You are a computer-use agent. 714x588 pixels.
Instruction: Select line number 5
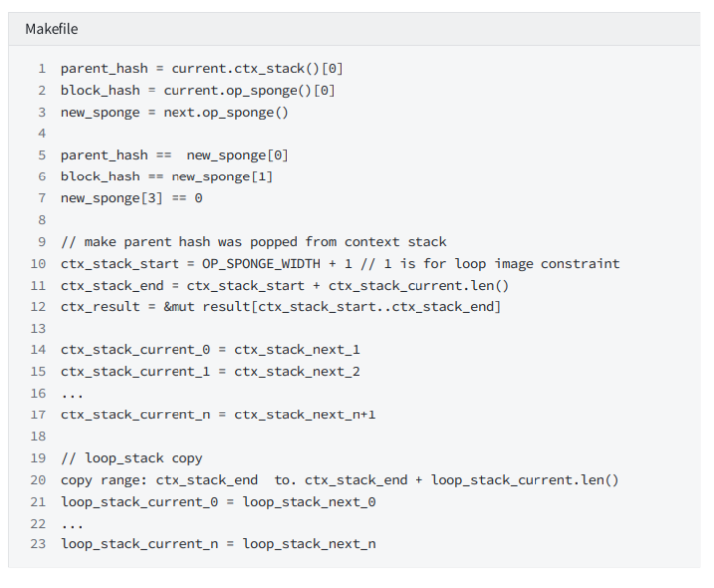click(x=42, y=155)
